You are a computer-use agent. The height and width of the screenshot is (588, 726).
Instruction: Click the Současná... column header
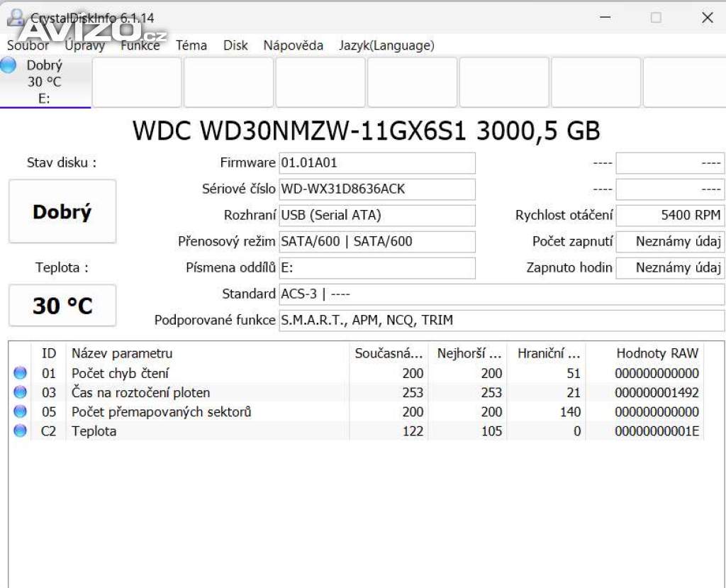click(x=389, y=353)
